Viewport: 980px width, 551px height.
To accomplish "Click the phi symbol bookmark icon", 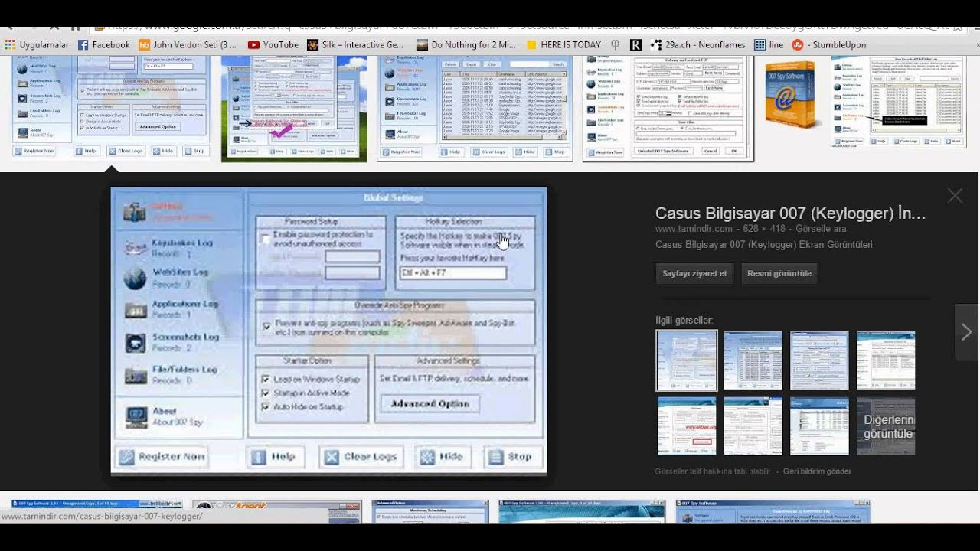I will tap(616, 45).
